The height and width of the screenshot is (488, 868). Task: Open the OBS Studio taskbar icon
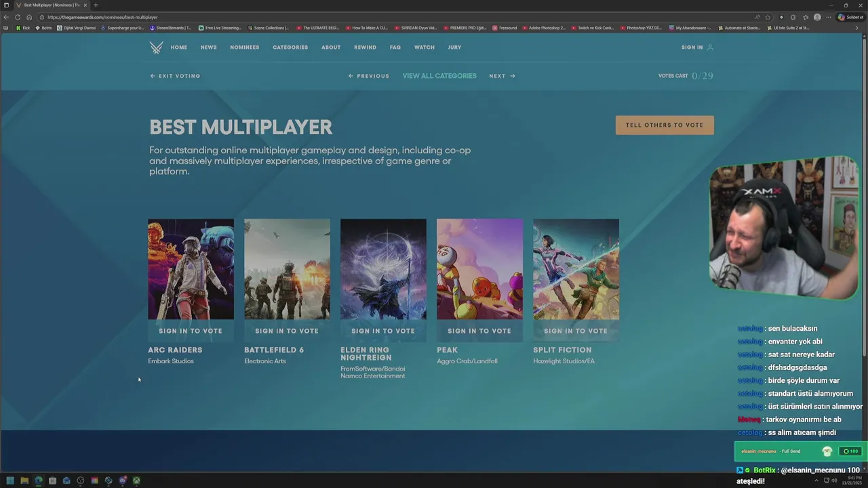coord(81,481)
